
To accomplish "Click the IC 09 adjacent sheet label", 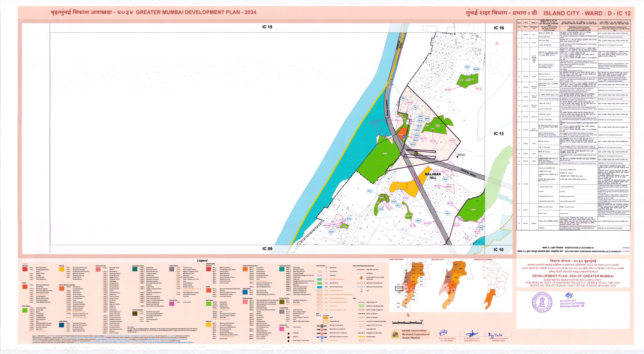I will [x=267, y=248].
